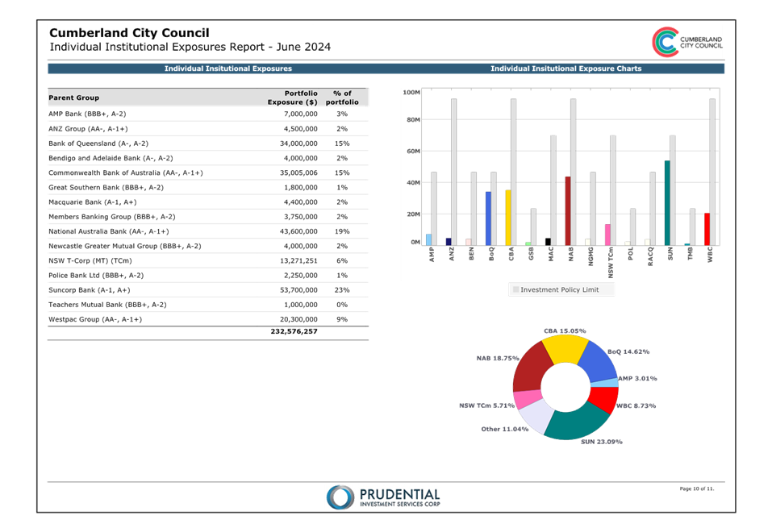Click the 'Other 11.04%' donut chart label
Screen dimensions: 772x532
click(x=505, y=429)
